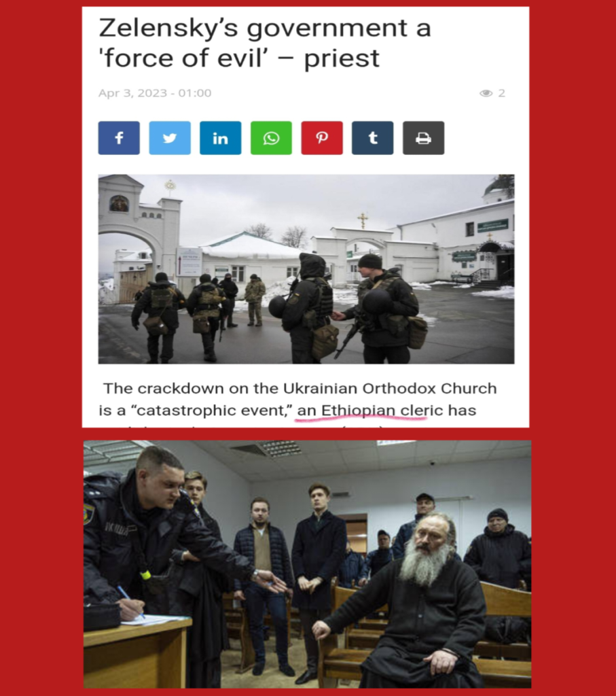This screenshot has width=616, height=696.
Task: Share the article on Facebook
Action: pos(119,137)
